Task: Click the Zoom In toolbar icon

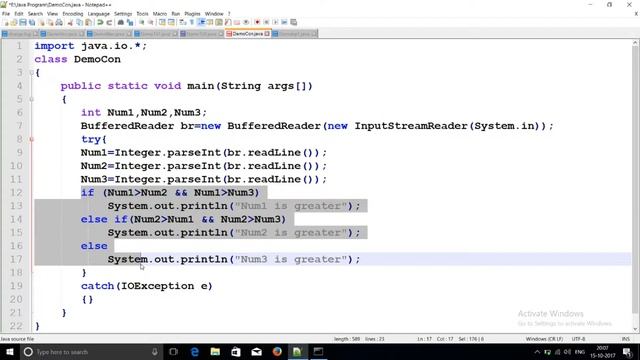Action: [x=142, y=22]
